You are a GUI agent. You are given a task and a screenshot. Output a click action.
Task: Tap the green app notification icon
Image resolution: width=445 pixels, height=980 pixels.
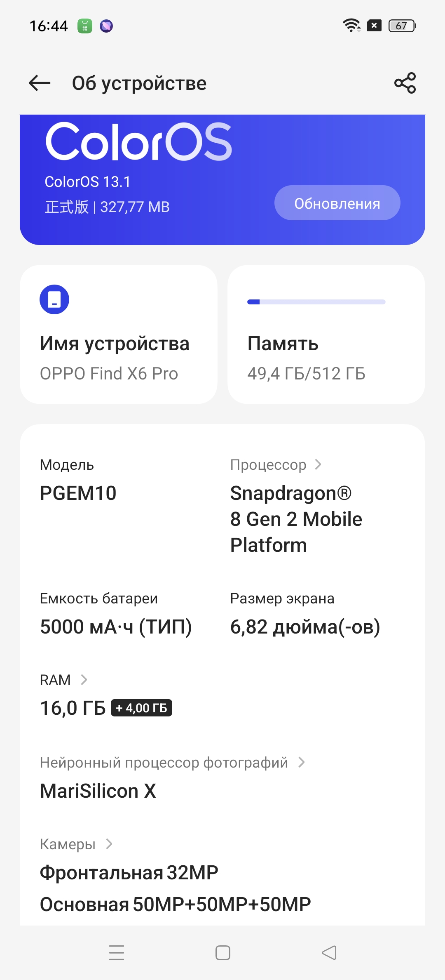tap(85, 26)
